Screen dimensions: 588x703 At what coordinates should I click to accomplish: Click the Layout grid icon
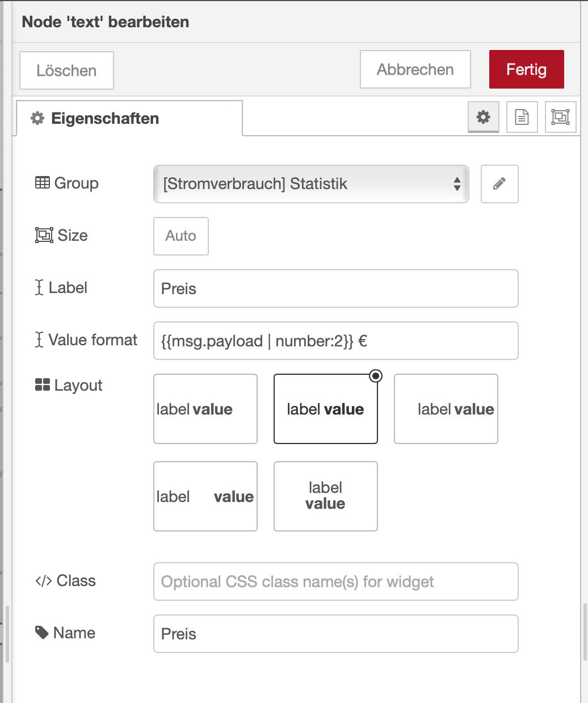[43, 385]
